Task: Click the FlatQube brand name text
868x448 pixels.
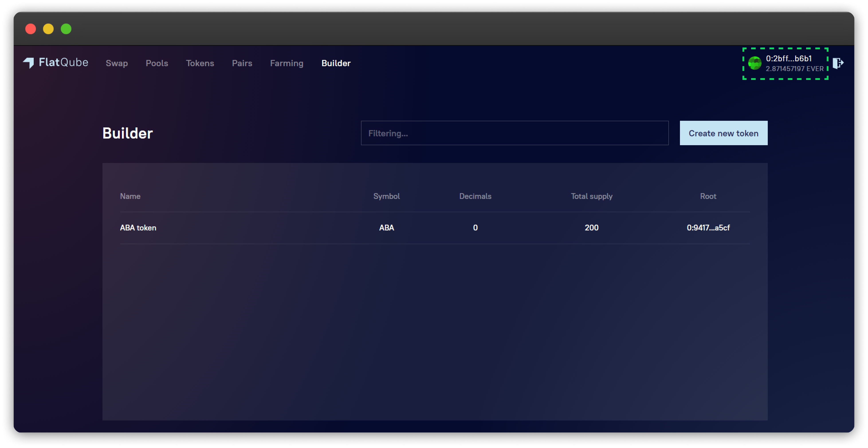Action: point(63,62)
